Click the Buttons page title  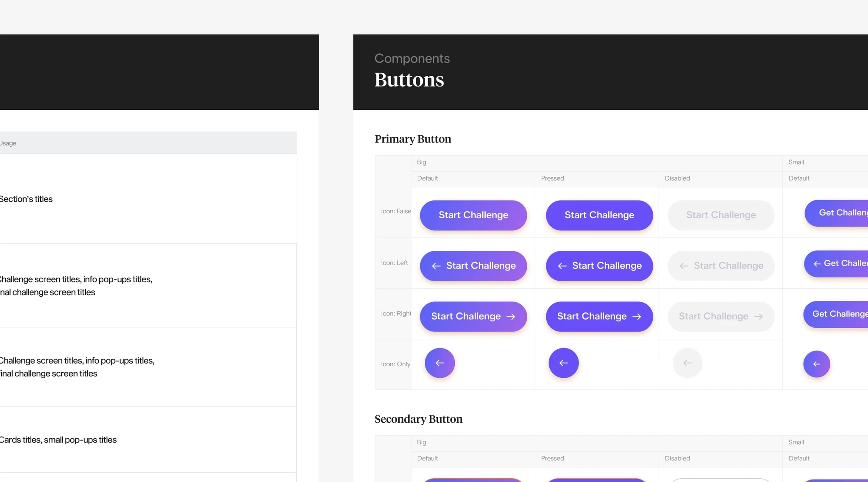pos(409,80)
